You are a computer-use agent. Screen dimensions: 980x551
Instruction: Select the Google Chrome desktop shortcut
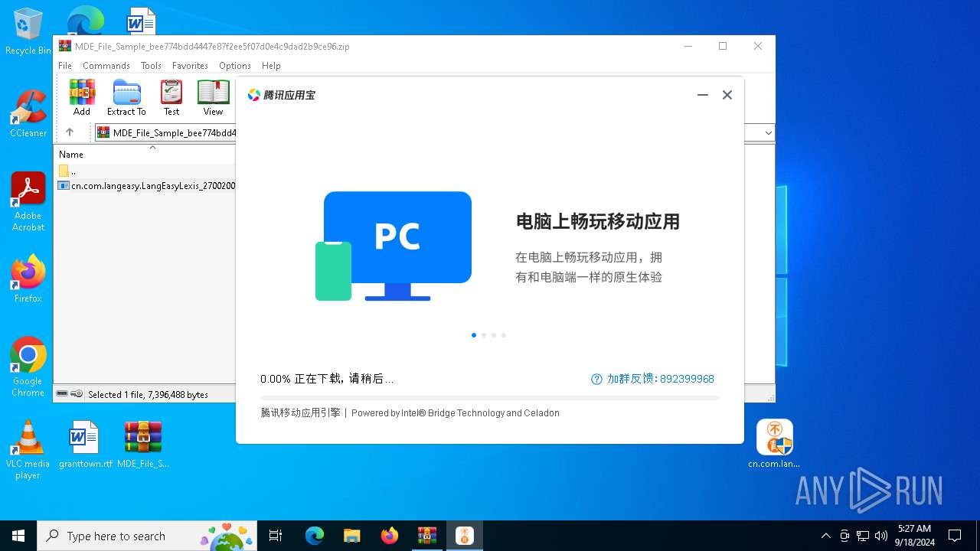(x=28, y=367)
